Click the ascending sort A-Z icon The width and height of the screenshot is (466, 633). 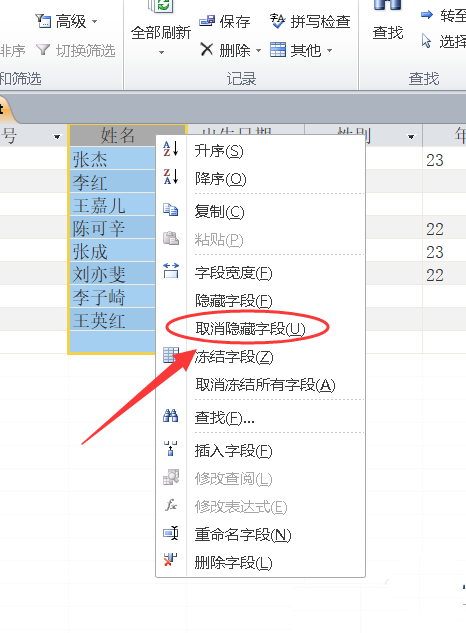(170, 149)
